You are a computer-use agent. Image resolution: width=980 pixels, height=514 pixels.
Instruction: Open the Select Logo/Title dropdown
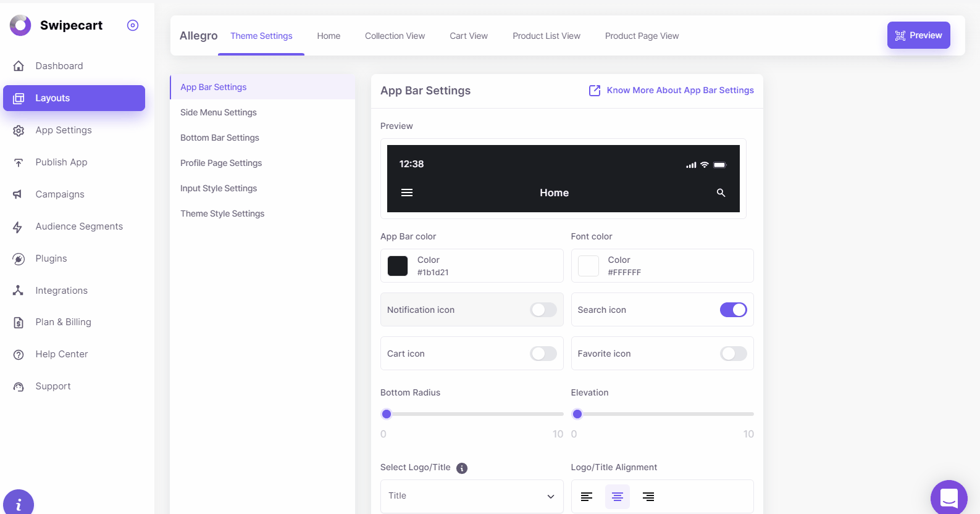point(472,496)
